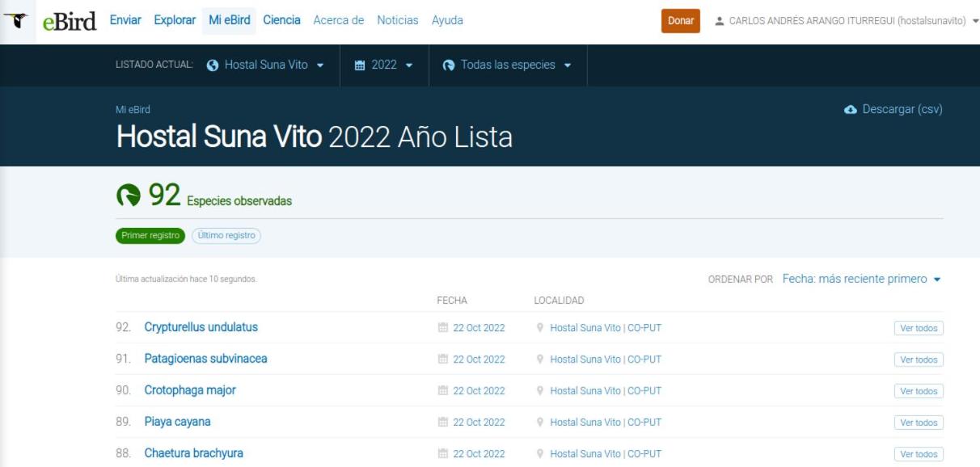Viewport: 980px width, 467px height.
Task: Click the calendar icon beside 2022 filter
Action: point(360,65)
